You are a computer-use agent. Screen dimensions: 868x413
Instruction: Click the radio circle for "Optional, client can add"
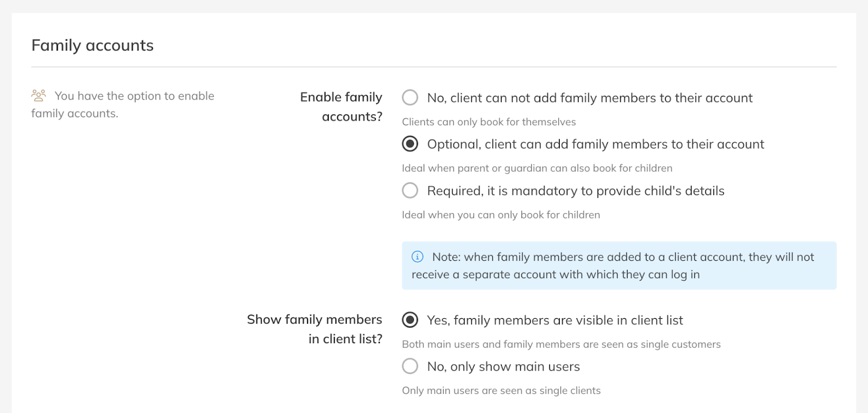point(410,144)
